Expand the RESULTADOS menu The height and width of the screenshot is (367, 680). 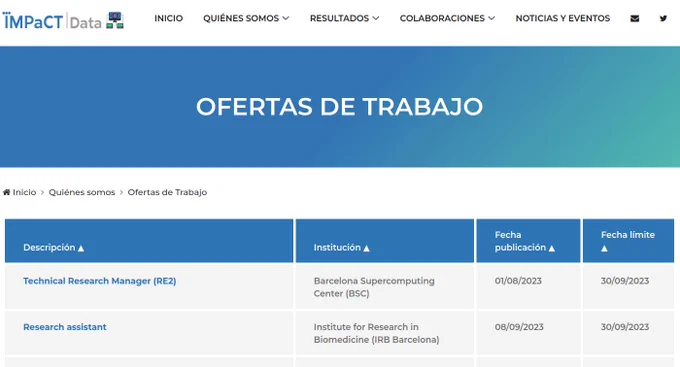click(344, 18)
